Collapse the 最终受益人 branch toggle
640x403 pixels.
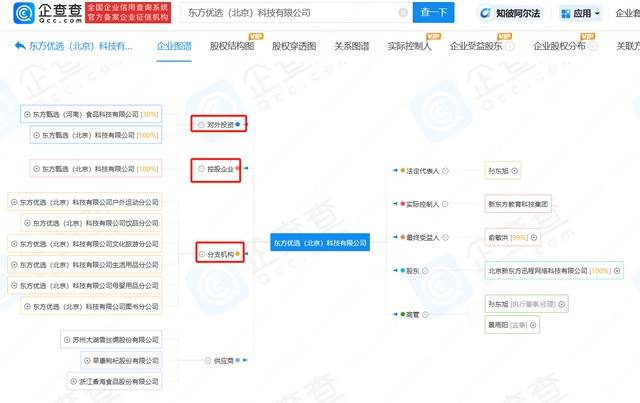click(x=446, y=238)
